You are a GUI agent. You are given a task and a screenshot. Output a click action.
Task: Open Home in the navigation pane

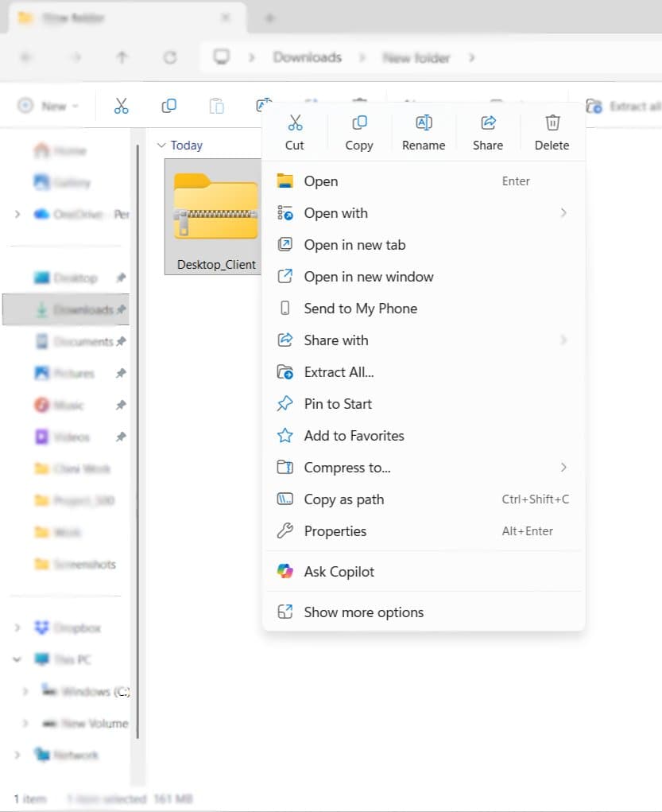tap(60, 151)
